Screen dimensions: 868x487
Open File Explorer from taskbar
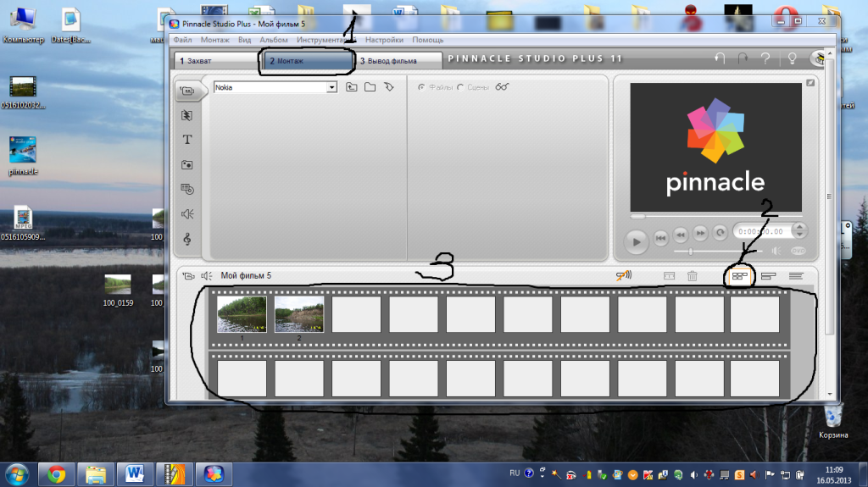[95, 474]
